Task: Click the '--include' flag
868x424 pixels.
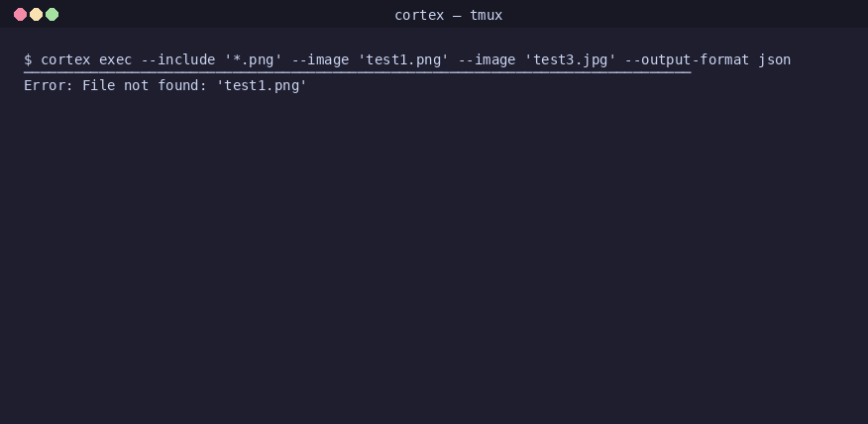Action: [177, 59]
